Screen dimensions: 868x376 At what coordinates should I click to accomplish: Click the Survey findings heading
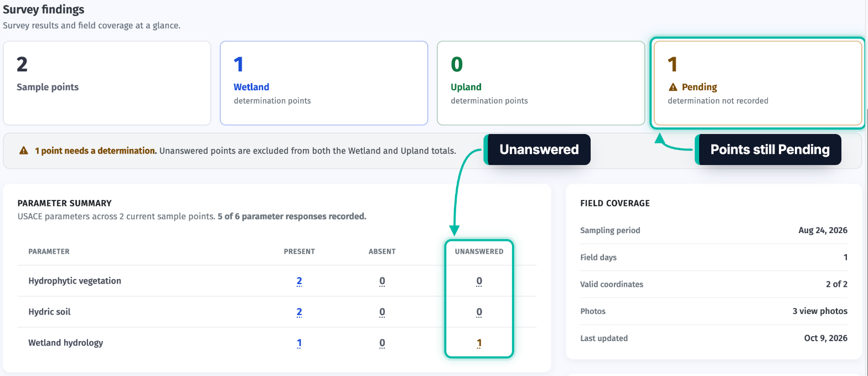[x=44, y=9]
